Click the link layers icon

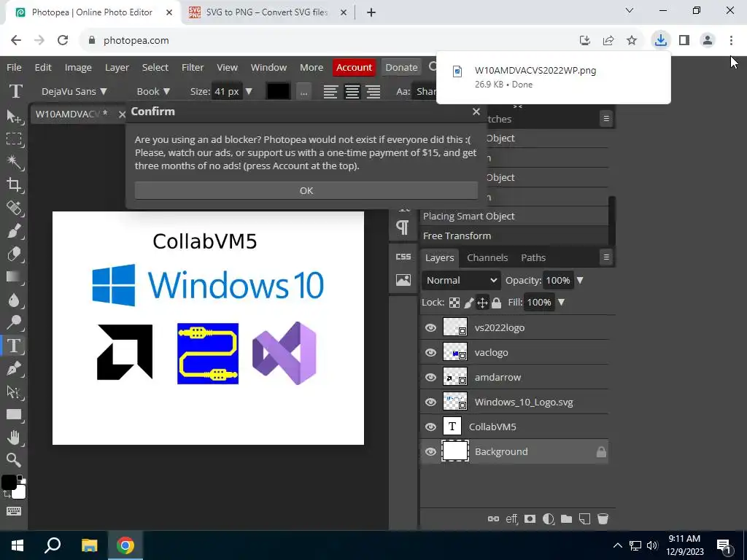pyautogui.click(x=494, y=518)
